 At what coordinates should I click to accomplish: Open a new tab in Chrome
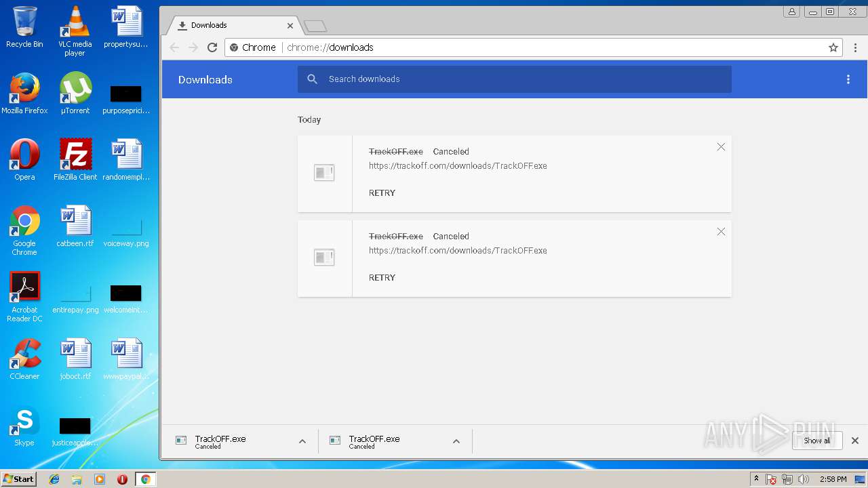pyautogui.click(x=315, y=26)
